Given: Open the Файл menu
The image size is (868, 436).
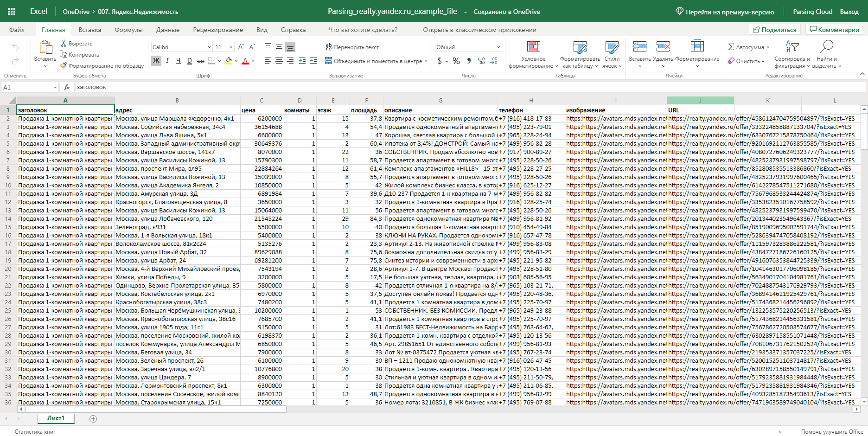Looking at the screenshot, I should coord(17,30).
